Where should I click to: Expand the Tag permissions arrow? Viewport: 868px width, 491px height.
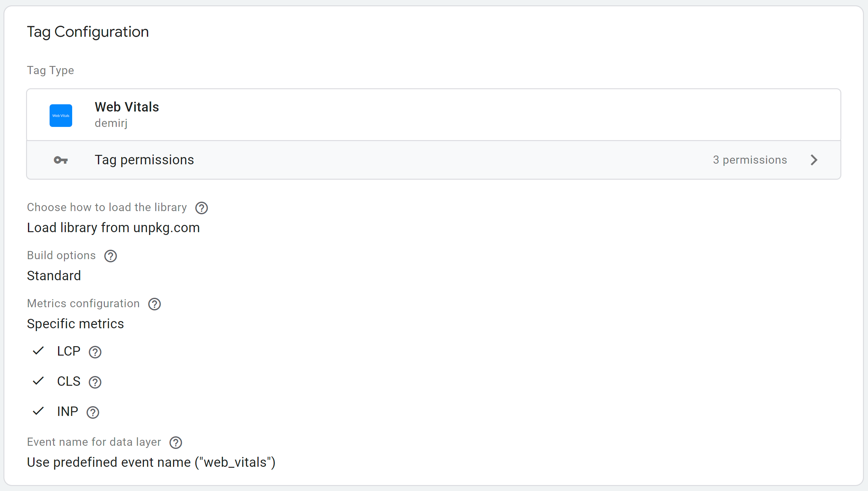click(x=814, y=160)
